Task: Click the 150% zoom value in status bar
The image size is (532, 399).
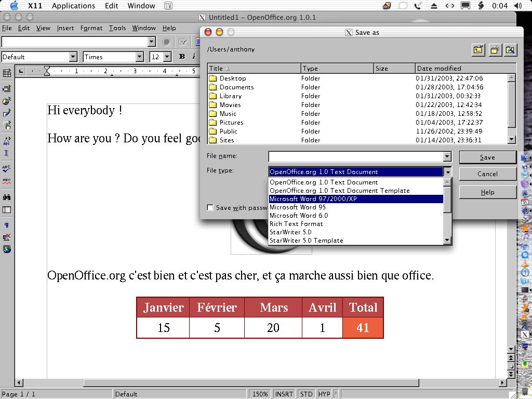Action: (x=260, y=394)
